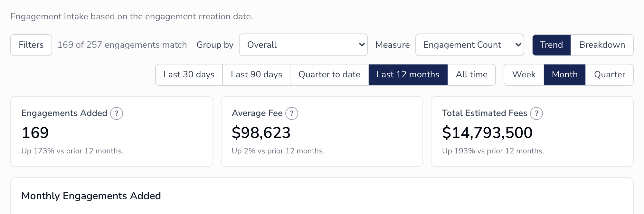Set granularity to Month
This screenshot has width=644, height=214.
565,75
